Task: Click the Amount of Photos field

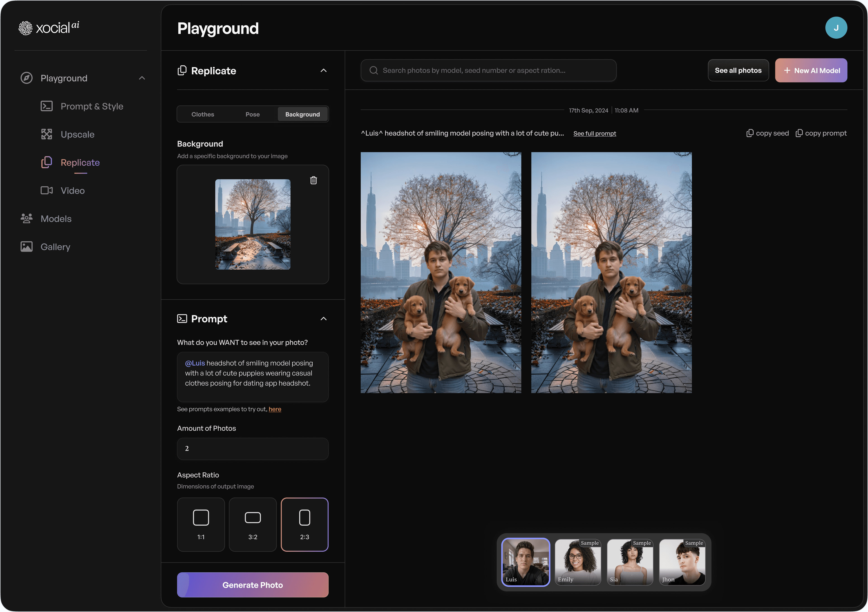Action: [252, 449]
